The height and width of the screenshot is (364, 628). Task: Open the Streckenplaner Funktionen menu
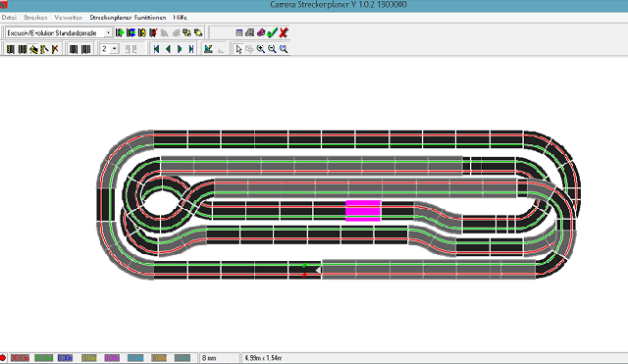coord(128,18)
